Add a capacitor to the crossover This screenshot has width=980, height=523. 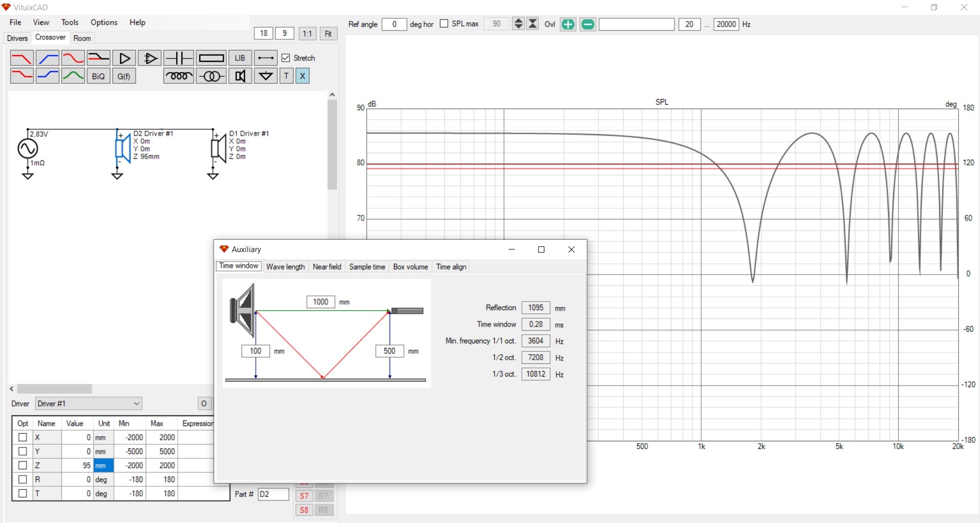[x=179, y=58]
